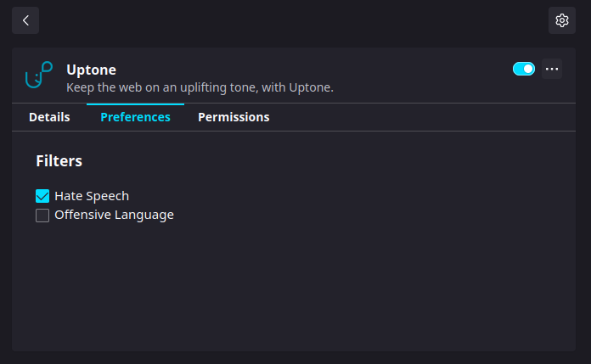Go back using the left arrow button
The height and width of the screenshot is (364, 591).
[x=25, y=20]
